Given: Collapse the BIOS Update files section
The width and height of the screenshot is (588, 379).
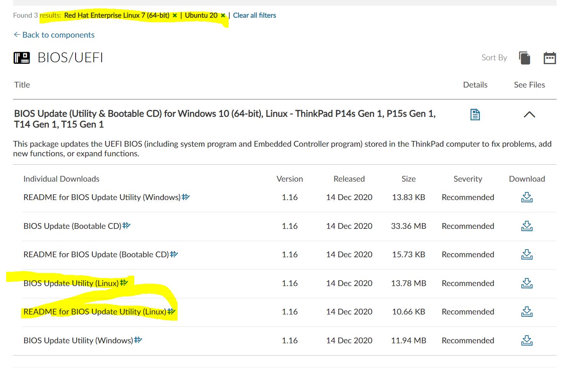Looking at the screenshot, I should tap(529, 114).
